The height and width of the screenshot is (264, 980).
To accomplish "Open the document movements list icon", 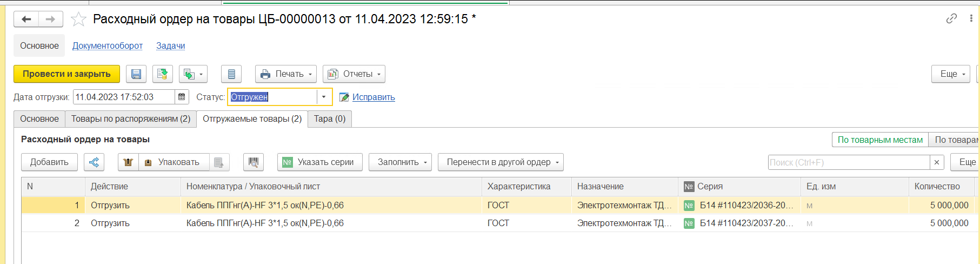I will (231, 74).
